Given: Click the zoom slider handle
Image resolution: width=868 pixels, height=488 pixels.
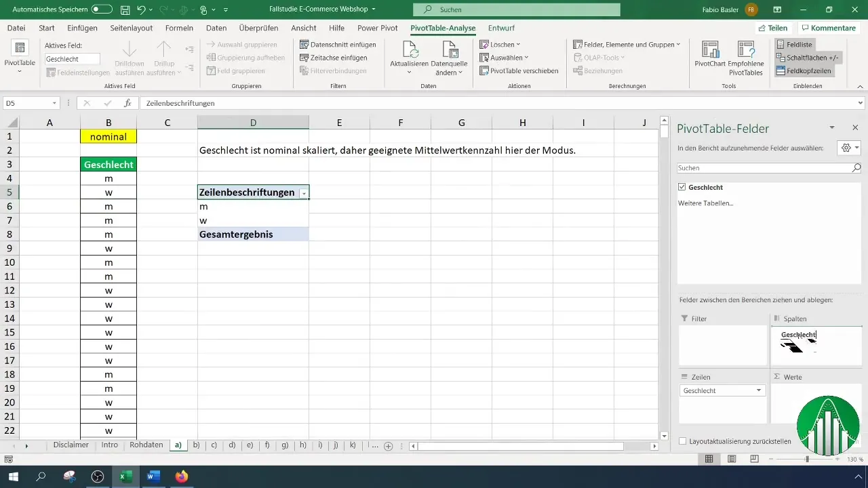Looking at the screenshot, I should (x=807, y=459).
